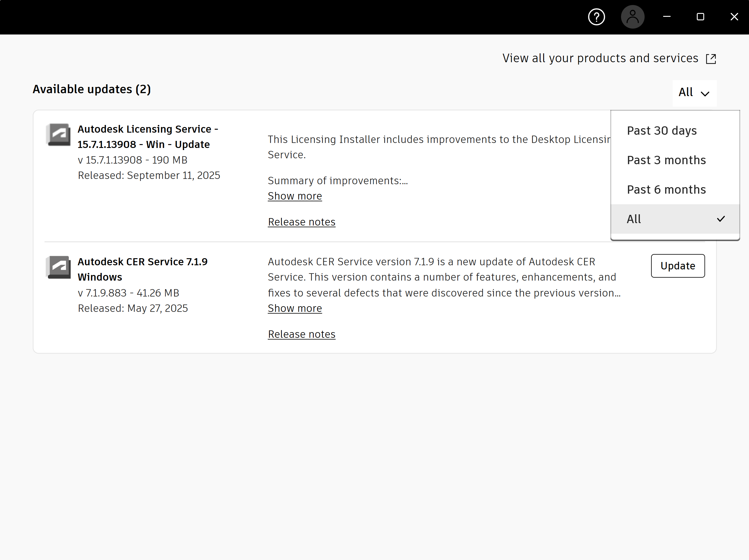Select Past 30 days filter option
The height and width of the screenshot is (560, 749).
point(662,130)
